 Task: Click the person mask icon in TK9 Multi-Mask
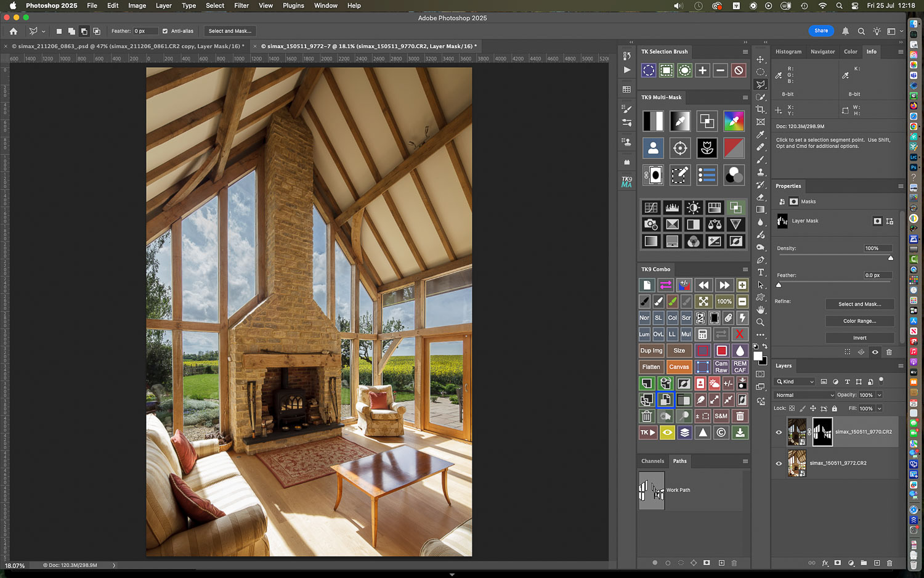tap(653, 148)
